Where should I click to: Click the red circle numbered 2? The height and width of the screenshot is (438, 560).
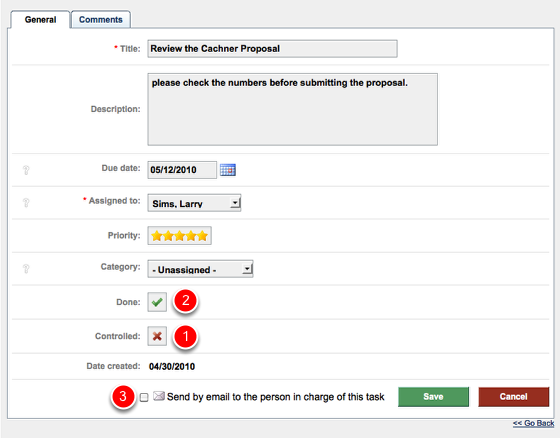tap(185, 300)
